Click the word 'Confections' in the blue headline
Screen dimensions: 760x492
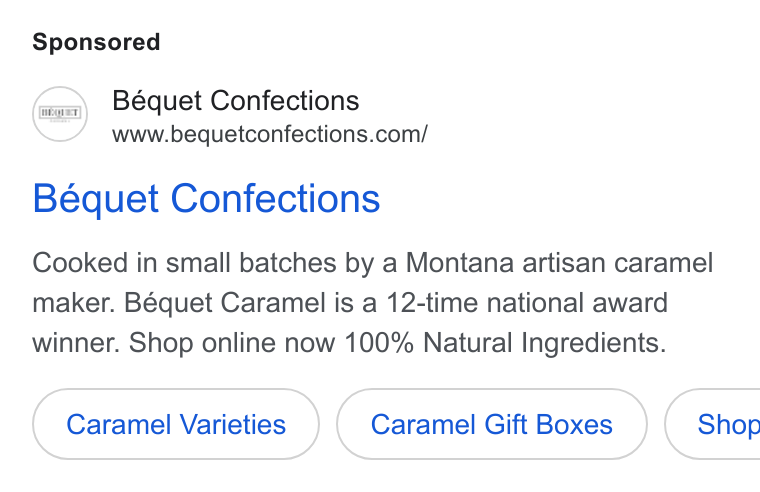(x=275, y=199)
